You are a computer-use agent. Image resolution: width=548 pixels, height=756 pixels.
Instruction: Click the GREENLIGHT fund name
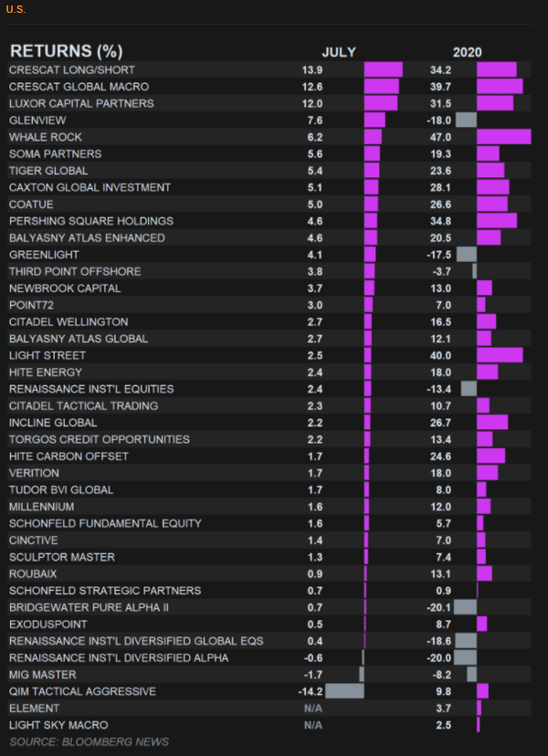click(44, 255)
